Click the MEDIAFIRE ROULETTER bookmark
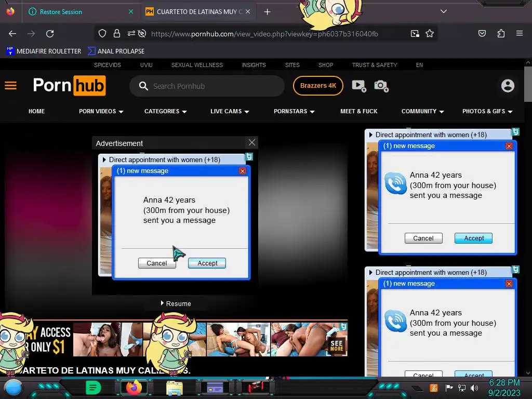The image size is (532, 399). 44,51
